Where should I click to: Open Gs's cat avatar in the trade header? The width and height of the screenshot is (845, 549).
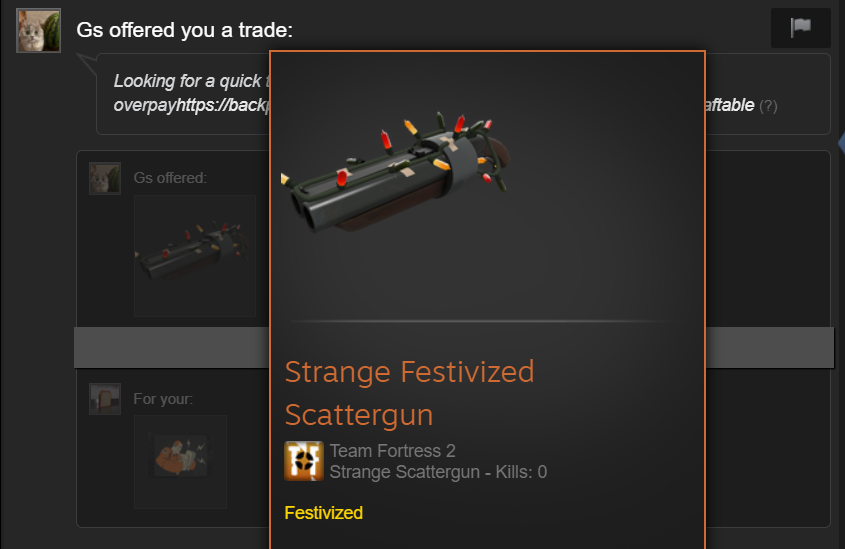tap(38, 31)
